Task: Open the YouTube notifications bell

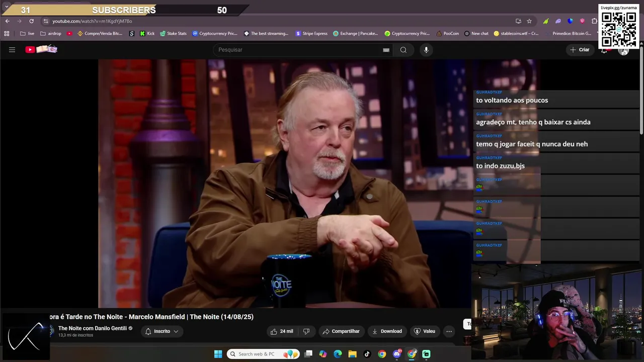Action: [604, 50]
